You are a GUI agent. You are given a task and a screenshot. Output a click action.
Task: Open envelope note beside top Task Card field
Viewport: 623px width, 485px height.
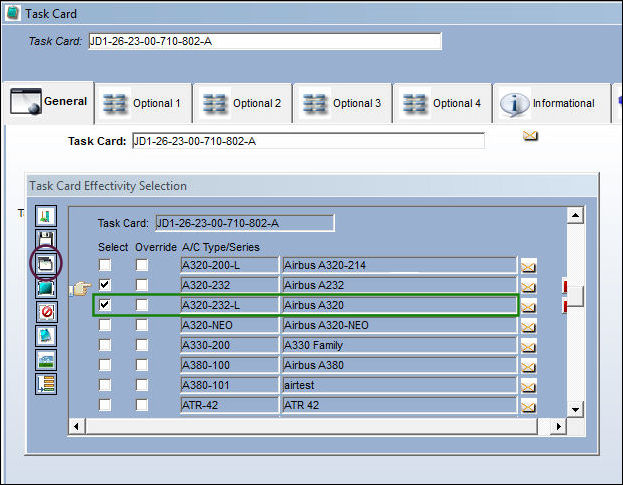(x=530, y=136)
